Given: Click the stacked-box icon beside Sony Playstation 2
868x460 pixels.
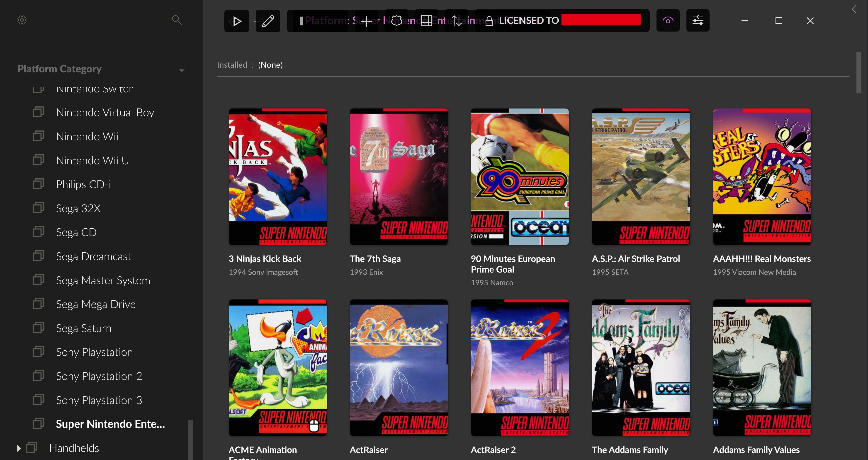Looking at the screenshot, I should [38, 376].
